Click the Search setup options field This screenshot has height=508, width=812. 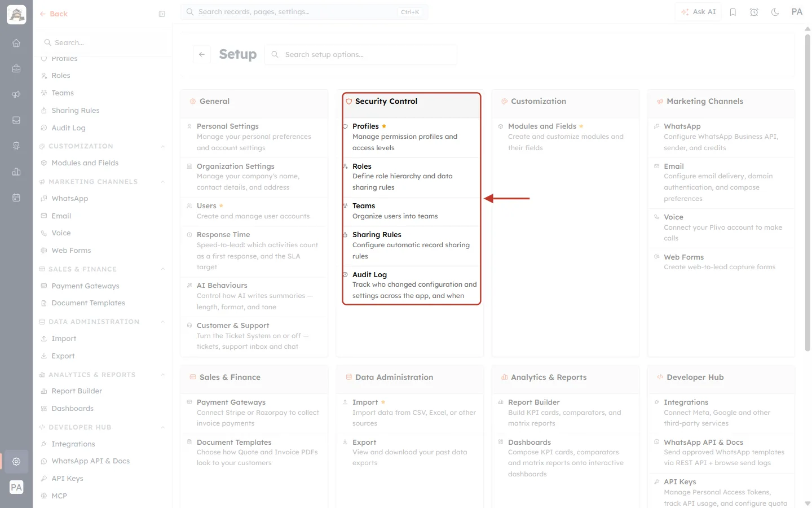361,55
